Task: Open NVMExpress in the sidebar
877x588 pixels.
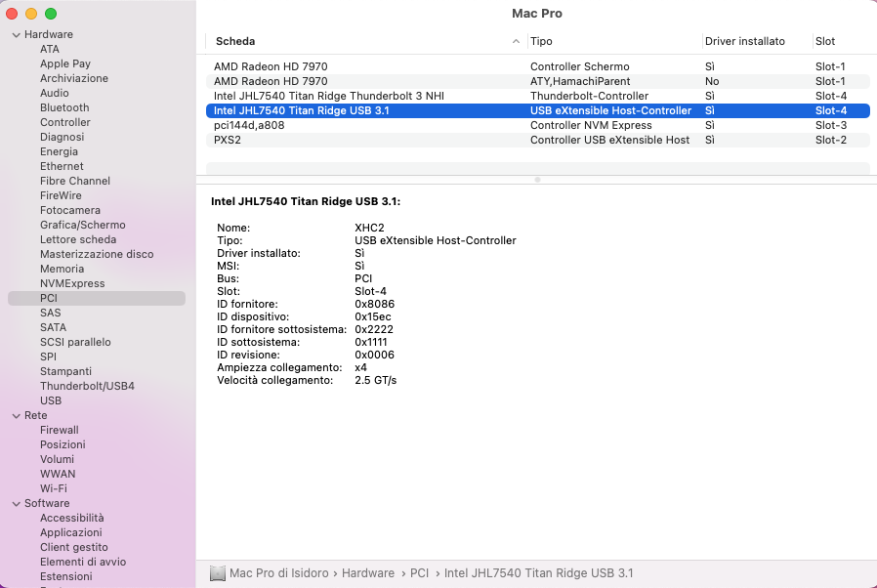Action: point(72,283)
